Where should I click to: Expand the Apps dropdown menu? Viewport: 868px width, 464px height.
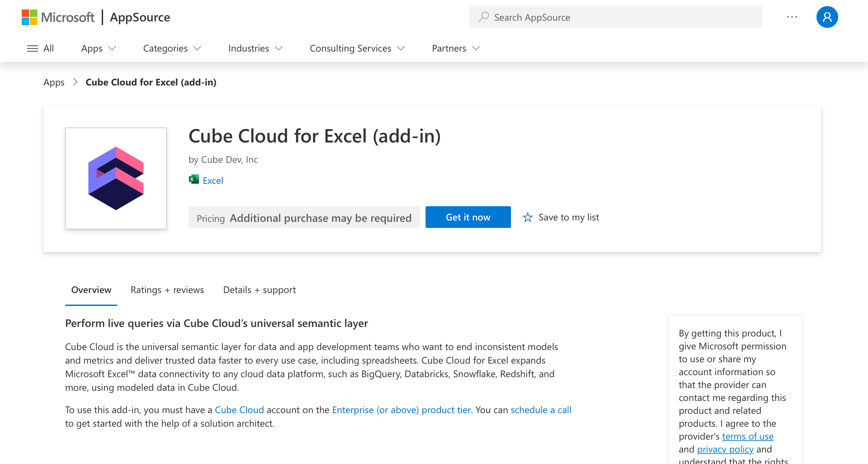pyautogui.click(x=98, y=49)
